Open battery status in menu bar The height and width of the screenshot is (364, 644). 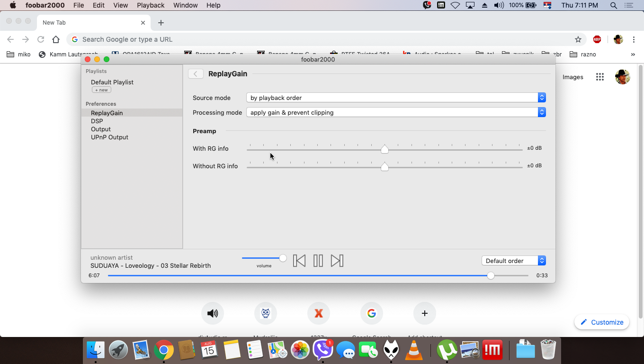pos(523,5)
